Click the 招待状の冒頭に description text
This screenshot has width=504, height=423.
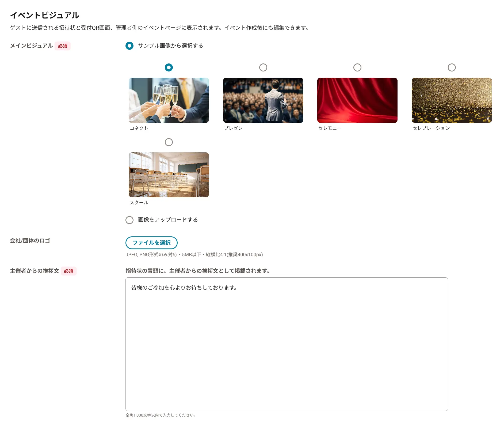[198, 271]
